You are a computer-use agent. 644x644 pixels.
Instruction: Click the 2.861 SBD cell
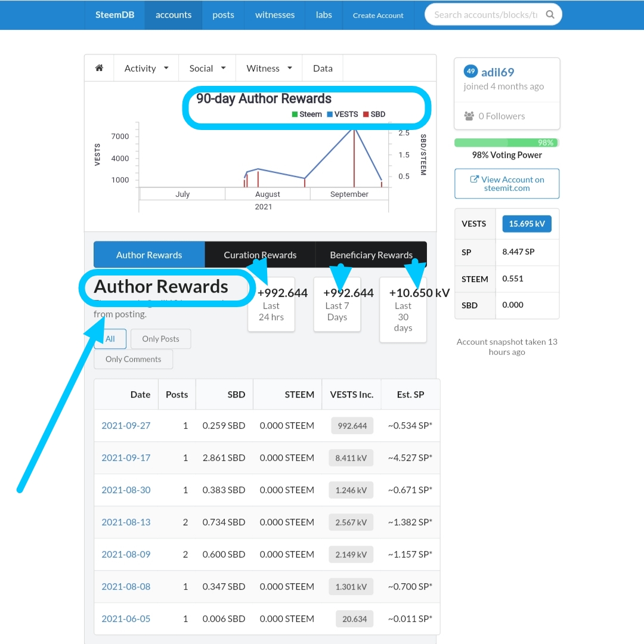(x=224, y=457)
